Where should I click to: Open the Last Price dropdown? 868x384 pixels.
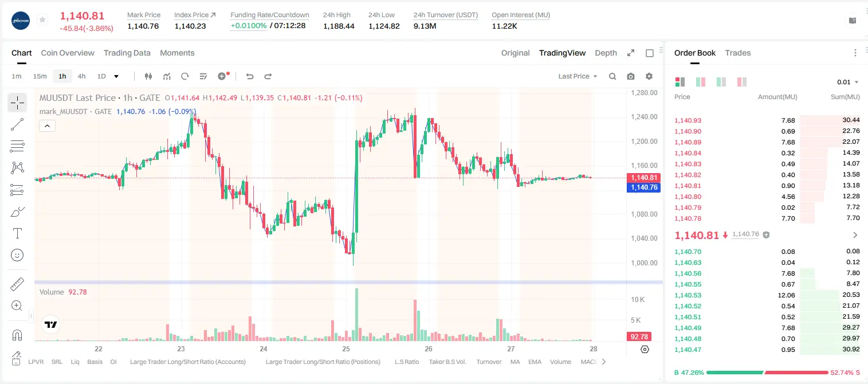[x=578, y=76]
